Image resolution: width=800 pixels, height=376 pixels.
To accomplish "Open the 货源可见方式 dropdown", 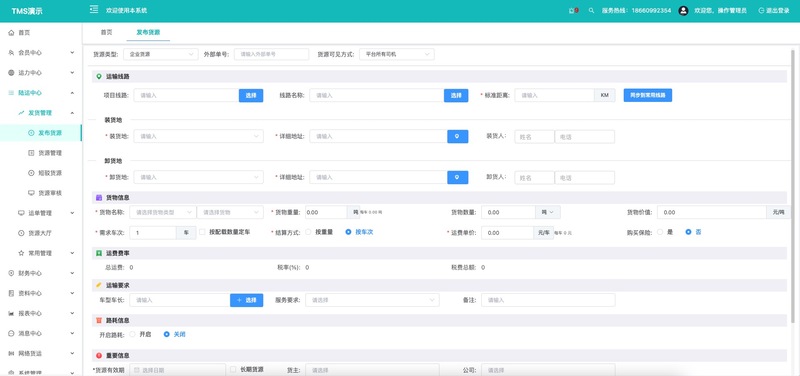I will (x=397, y=54).
